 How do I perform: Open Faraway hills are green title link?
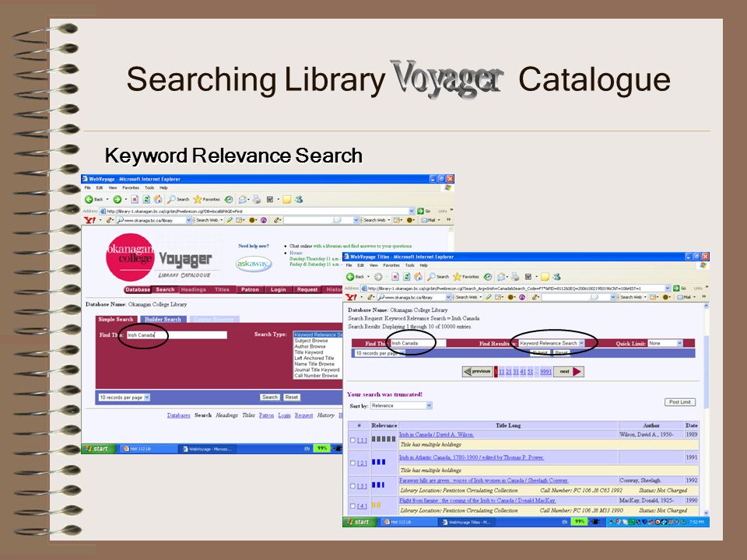483,480
